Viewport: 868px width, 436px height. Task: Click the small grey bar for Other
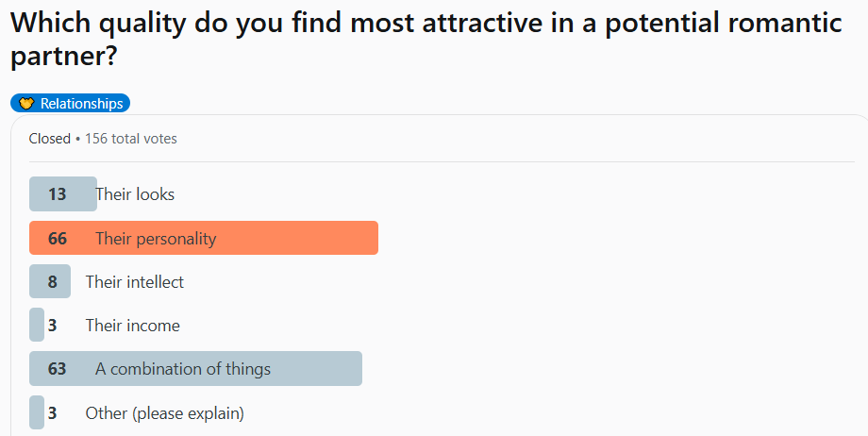coord(37,412)
